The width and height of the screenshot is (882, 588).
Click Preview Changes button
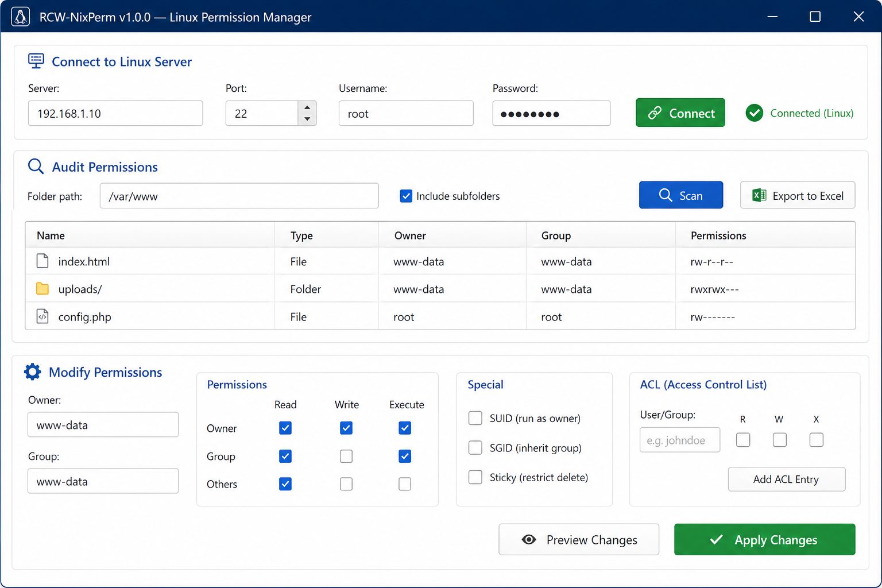pos(579,540)
